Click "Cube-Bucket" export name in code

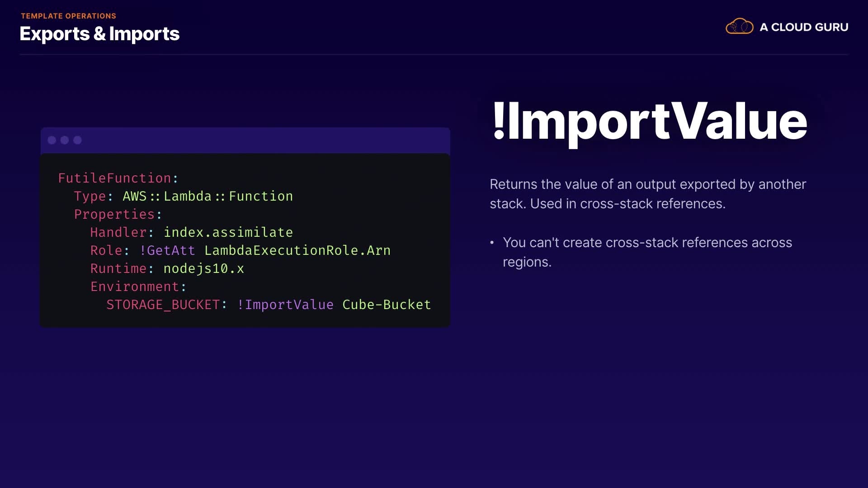pos(387,305)
